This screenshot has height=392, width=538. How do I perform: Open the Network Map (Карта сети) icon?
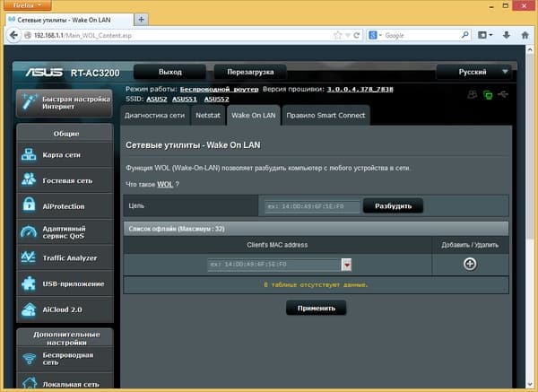point(29,155)
